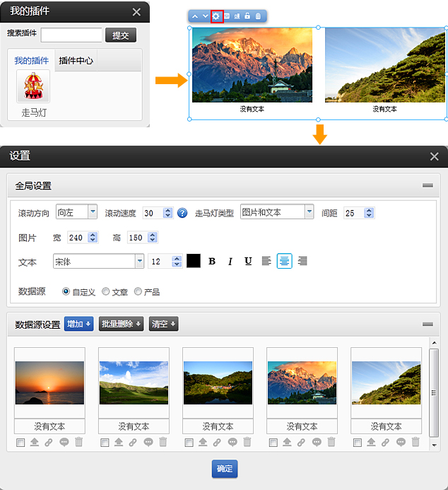Toggle bold text formatting
Image resolution: width=448 pixels, height=490 pixels.
coord(212,262)
